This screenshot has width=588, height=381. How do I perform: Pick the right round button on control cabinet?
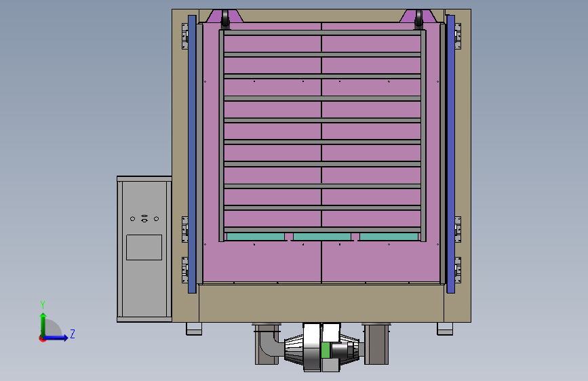click(x=157, y=218)
